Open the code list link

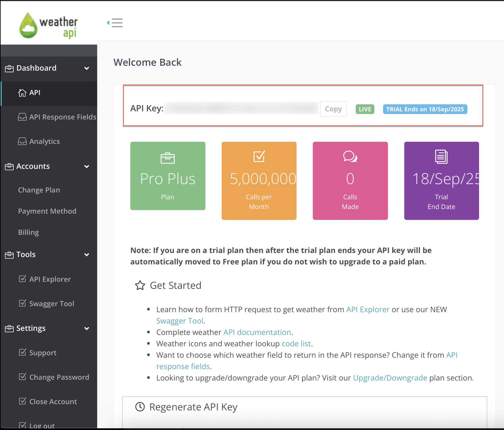coord(296,344)
